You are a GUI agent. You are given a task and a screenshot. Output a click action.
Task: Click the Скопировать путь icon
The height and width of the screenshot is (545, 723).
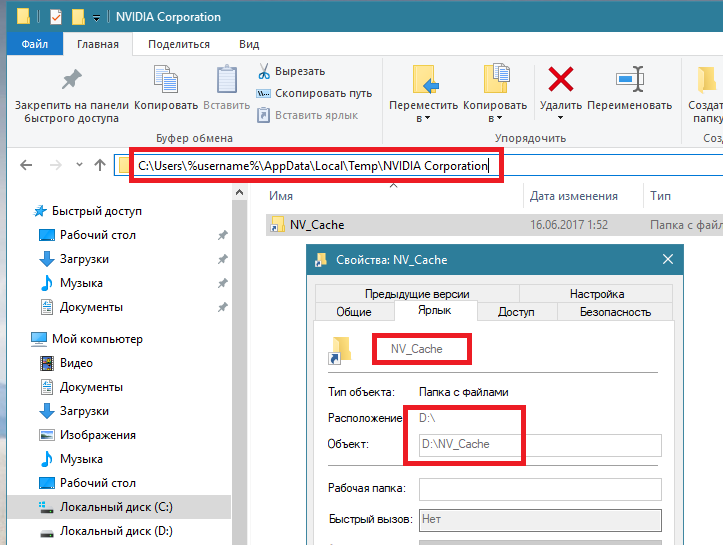click(x=263, y=94)
